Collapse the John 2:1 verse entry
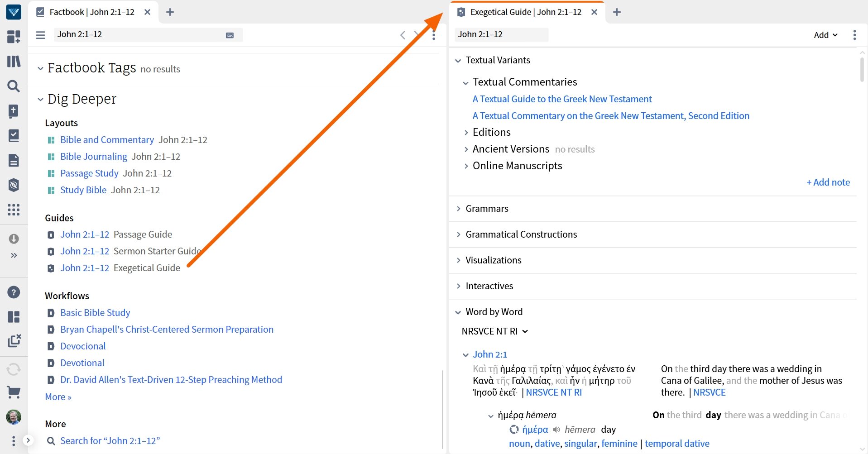This screenshot has height=454, width=868. 465,355
